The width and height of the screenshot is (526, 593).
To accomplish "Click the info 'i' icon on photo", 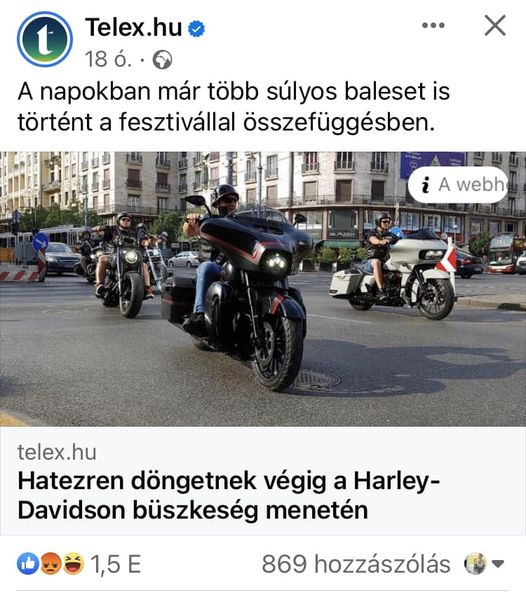I will [425, 185].
